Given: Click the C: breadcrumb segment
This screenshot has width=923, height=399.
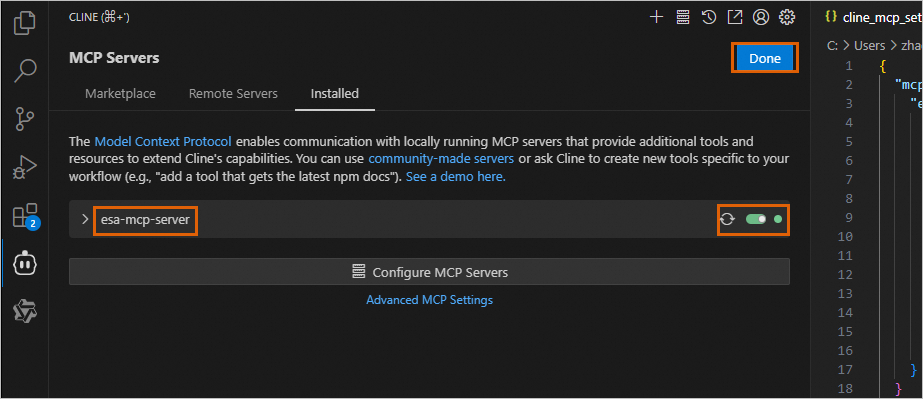Looking at the screenshot, I should [833, 45].
